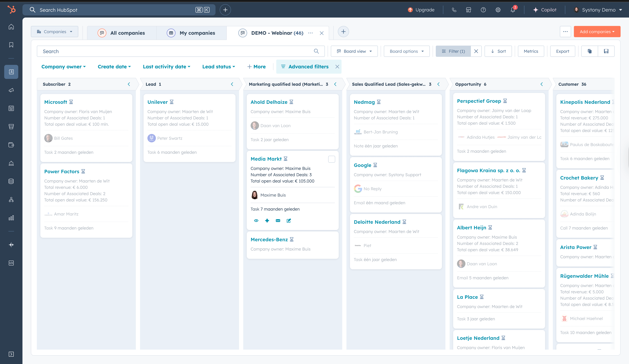This screenshot has height=364, width=629.
Task: Open the Settings gear icon
Action: (498, 10)
